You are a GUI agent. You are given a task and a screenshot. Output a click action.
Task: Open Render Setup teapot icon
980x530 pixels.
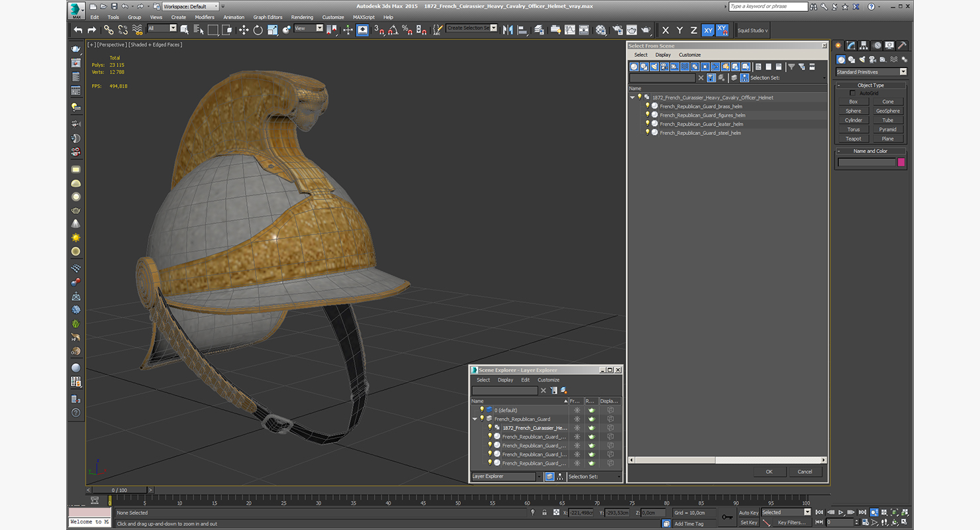click(617, 30)
